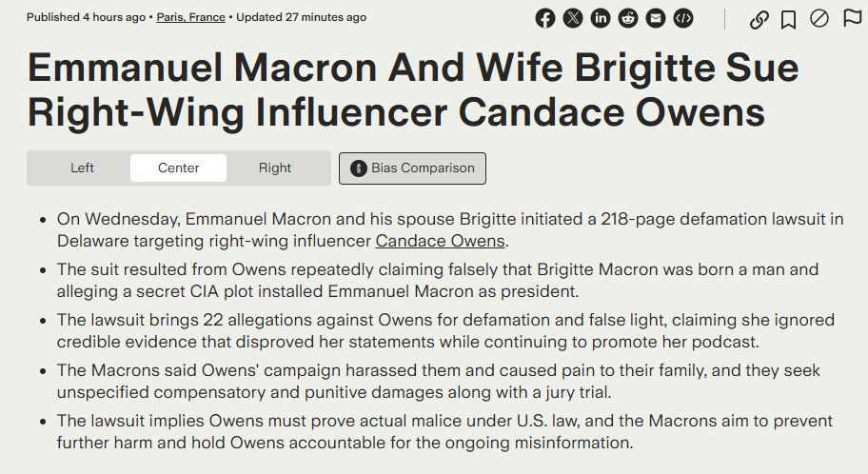Flag this story with the flag icon
This screenshot has width=868, height=474.
pos(852,18)
